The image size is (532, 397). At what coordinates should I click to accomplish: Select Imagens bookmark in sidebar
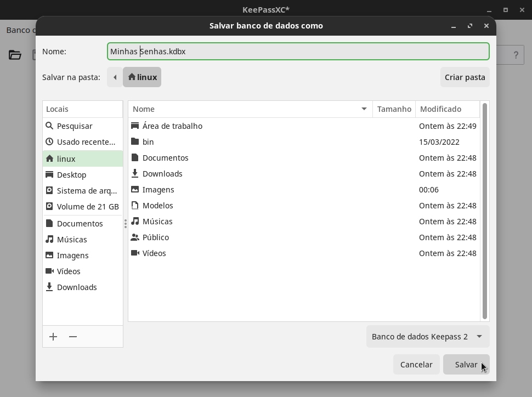[82, 256]
